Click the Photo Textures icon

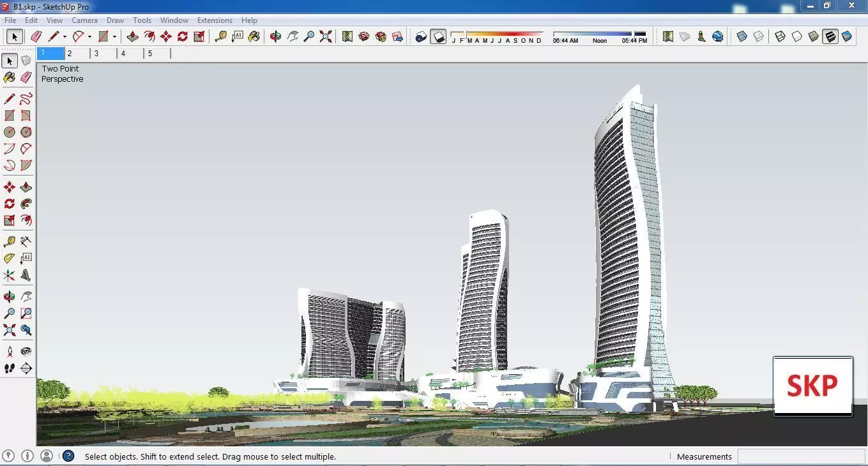tap(701, 36)
